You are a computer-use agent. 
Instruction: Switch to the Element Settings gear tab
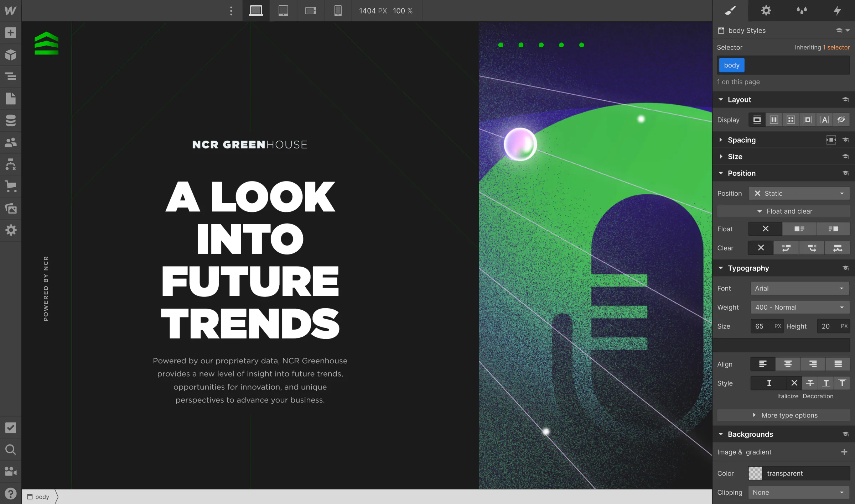click(x=766, y=11)
